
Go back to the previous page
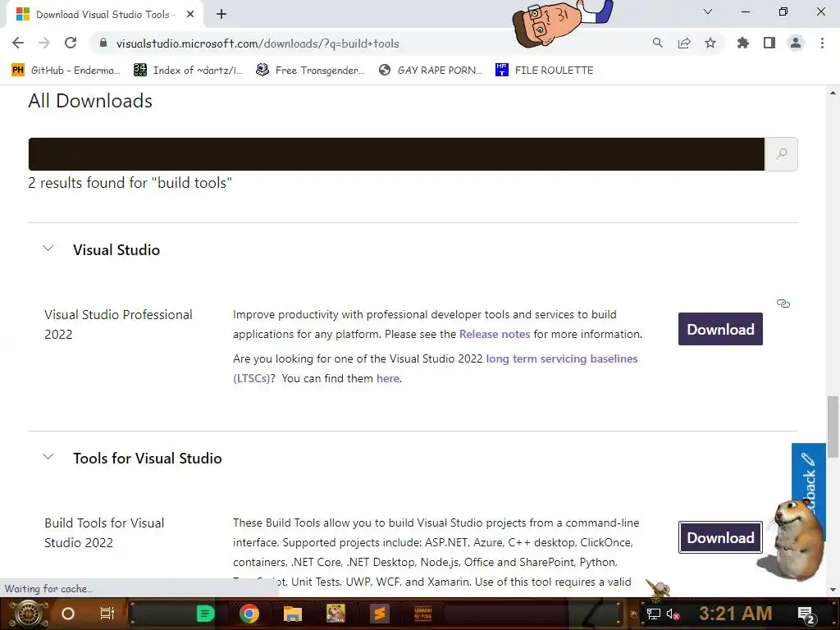[x=18, y=43]
